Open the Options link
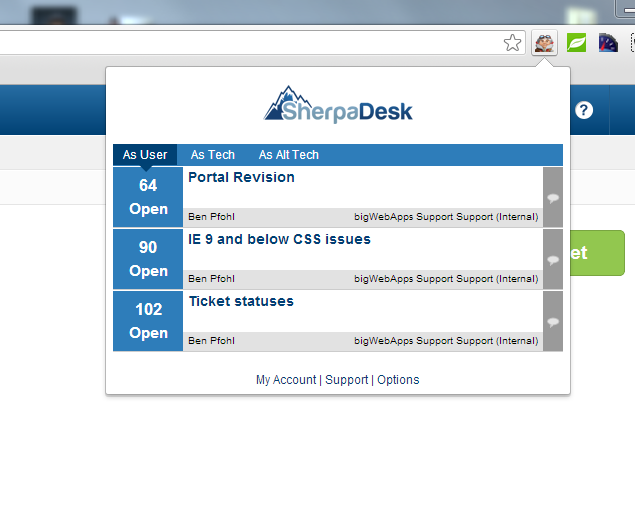 click(x=398, y=380)
